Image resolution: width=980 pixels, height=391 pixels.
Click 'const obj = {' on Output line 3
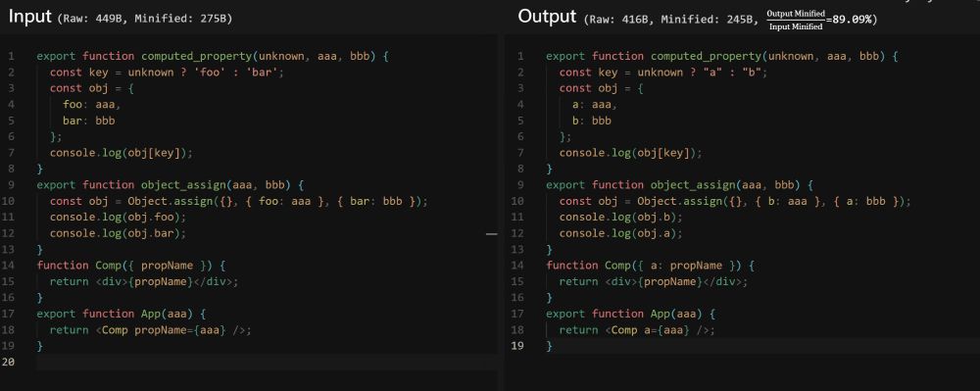pyautogui.click(x=602, y=89)
